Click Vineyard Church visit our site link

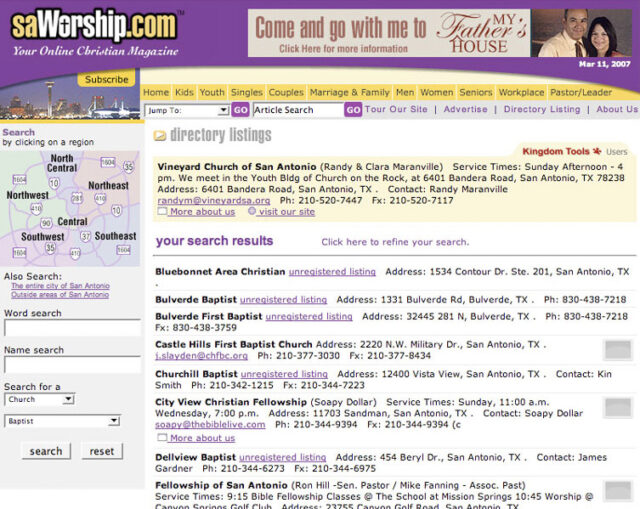coord(287,211)
